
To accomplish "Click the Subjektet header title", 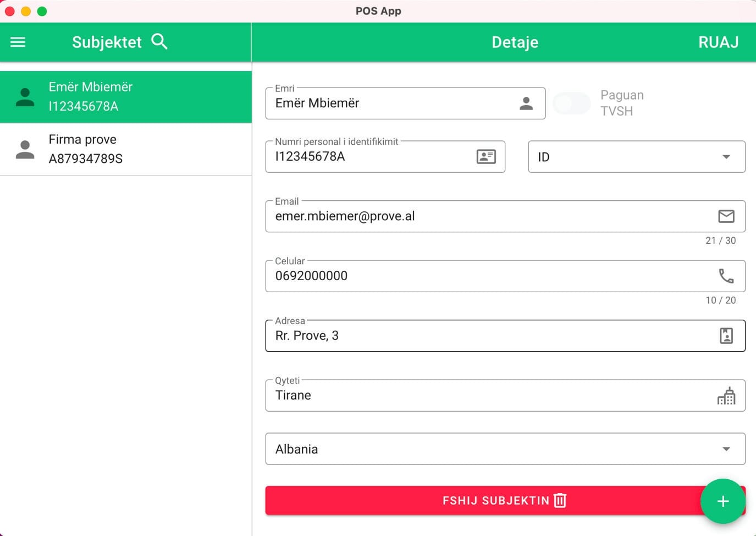I will click(x=107, y=42).
